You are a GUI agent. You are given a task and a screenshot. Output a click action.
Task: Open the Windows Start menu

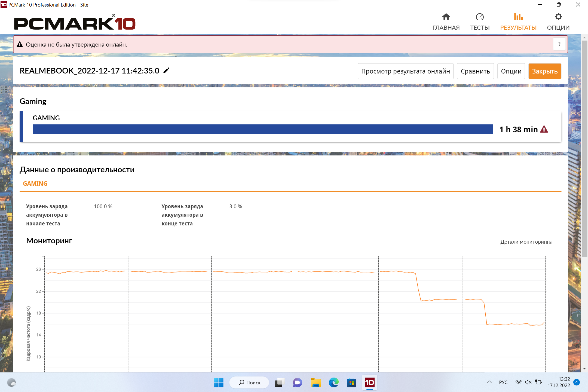pyautogui.click(x=219, y=382)
